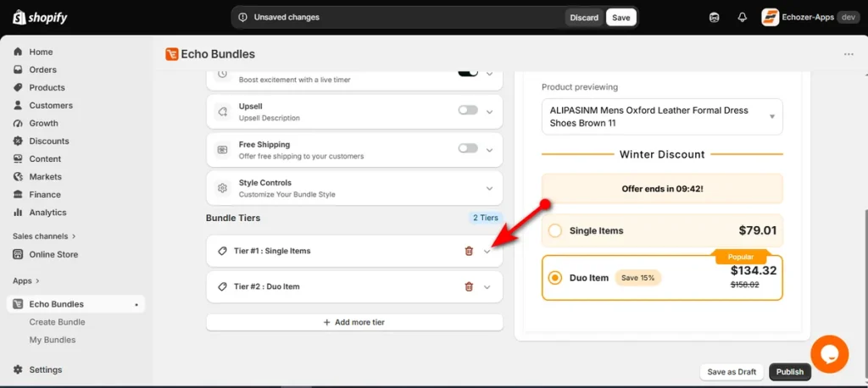Click the Echozer-Apps store avatar
Viewport: 868px width, 388px height.
coord(770,17)
